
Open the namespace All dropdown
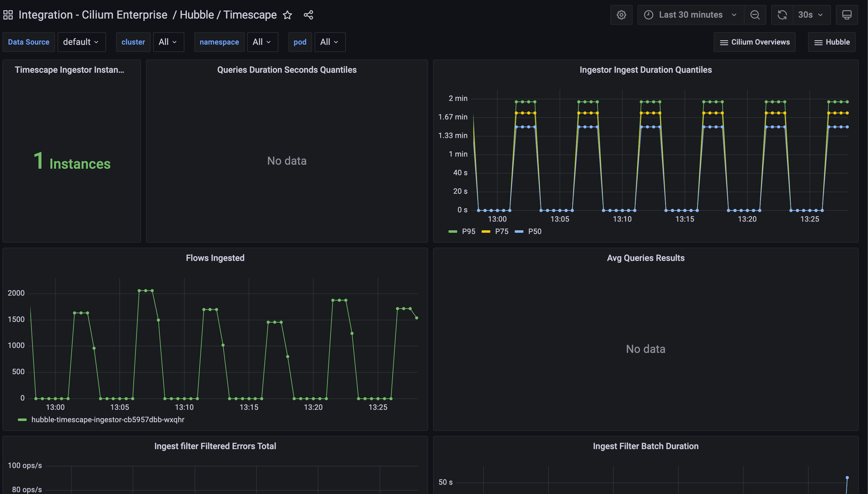click(262, 42)
